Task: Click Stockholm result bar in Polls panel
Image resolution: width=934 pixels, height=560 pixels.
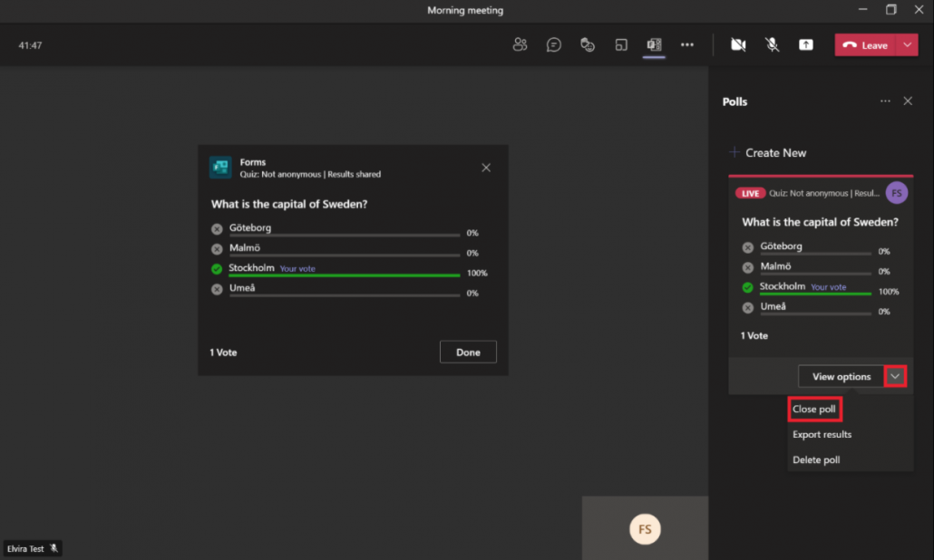Action: coord(815,294)
